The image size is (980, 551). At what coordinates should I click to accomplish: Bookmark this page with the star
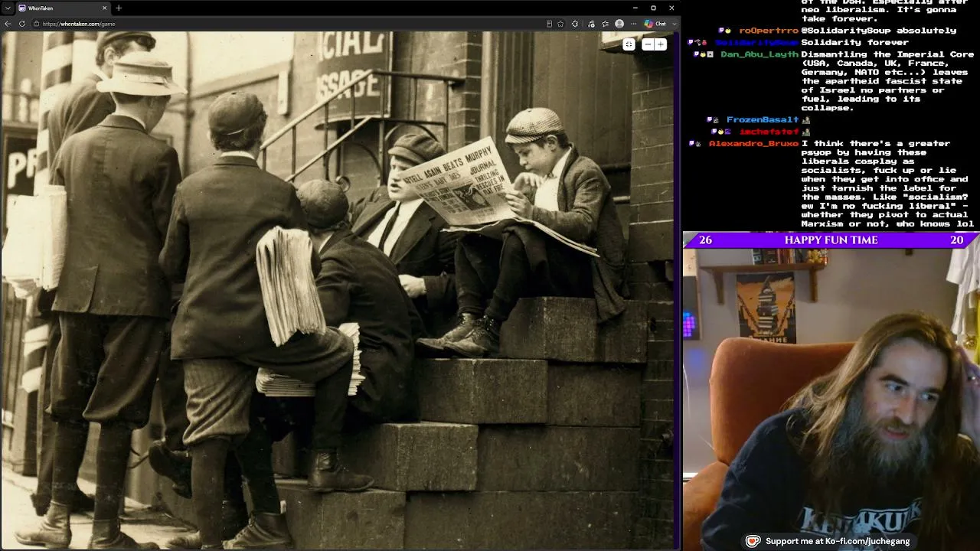pos(561,24)
